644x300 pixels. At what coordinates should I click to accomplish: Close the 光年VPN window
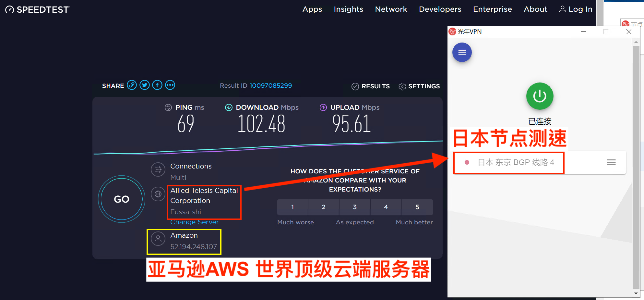point(629,31)
